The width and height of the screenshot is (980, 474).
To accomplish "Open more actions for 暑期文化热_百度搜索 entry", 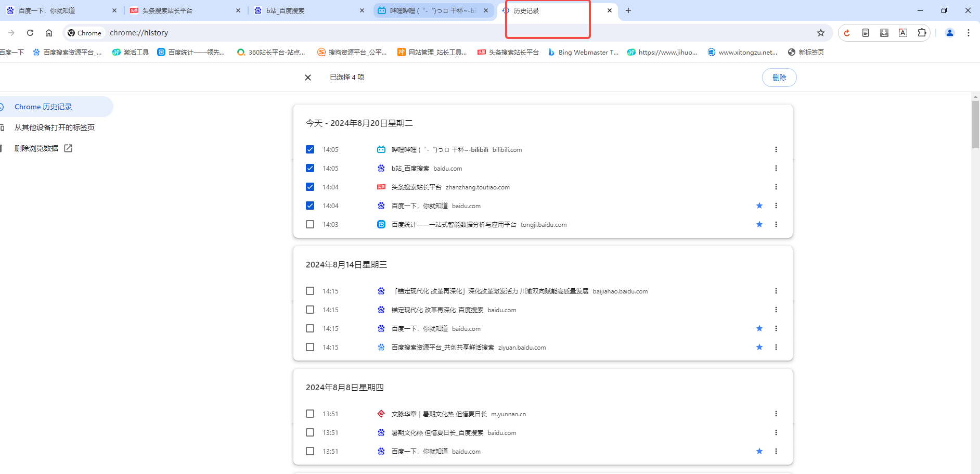I will pos(776,432).
